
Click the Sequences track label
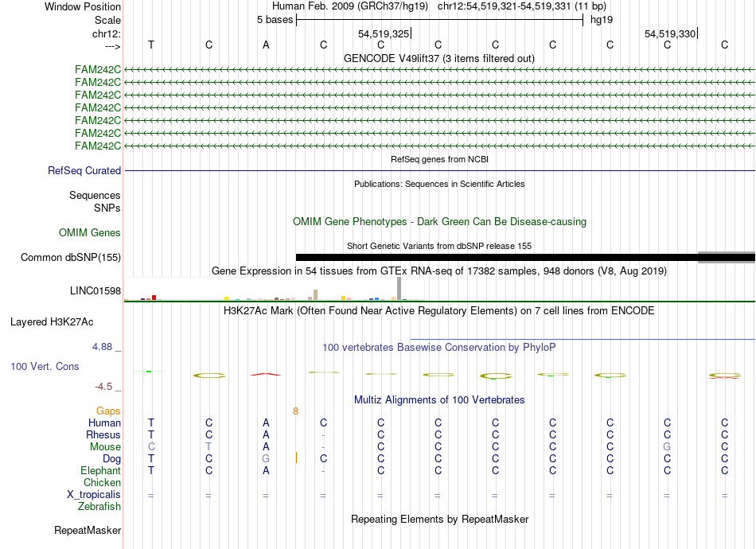[x=95, y=195]
